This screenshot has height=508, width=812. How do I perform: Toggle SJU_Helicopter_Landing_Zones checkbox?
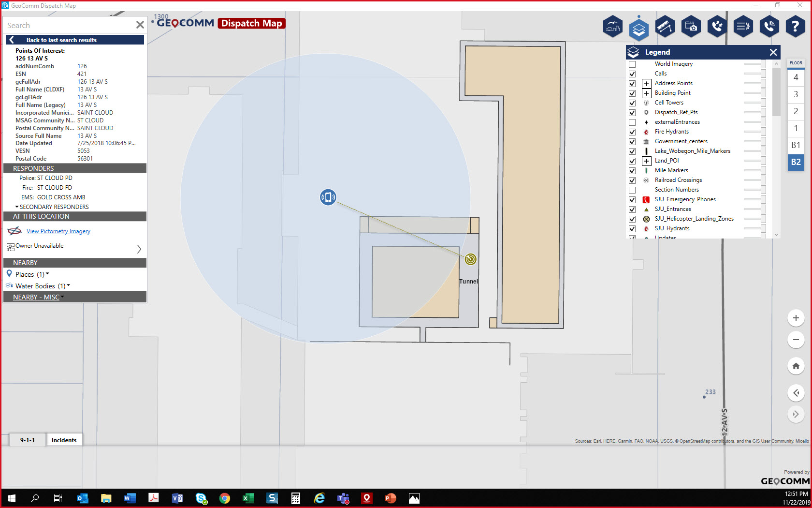pyautogui.click(x=632, y=219)
